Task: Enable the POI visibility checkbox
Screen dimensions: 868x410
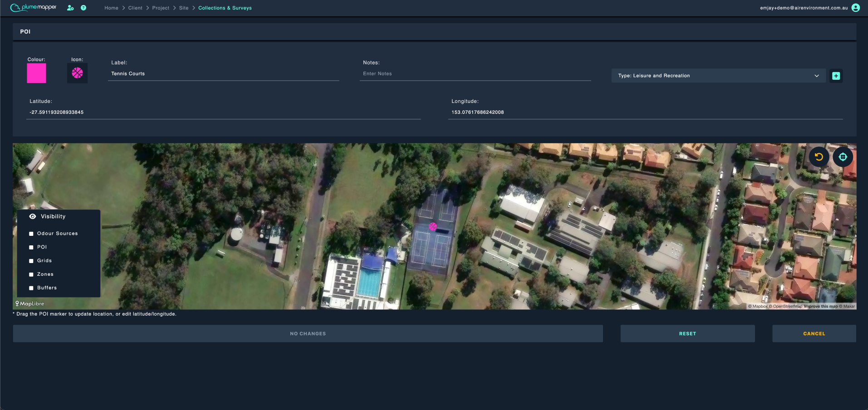Action: 31,247
